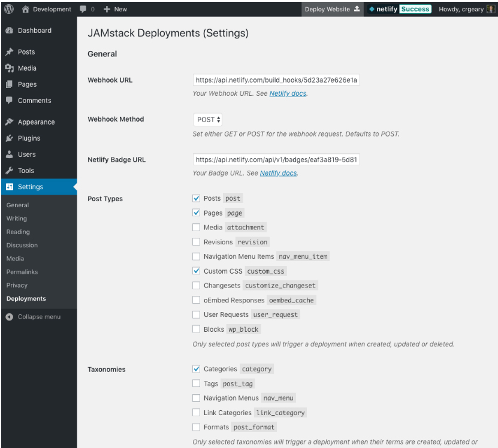Go to Permalinks settings submenu
Image resolution: width=498 pixels, height=448 pixels.
coord(22,272)
